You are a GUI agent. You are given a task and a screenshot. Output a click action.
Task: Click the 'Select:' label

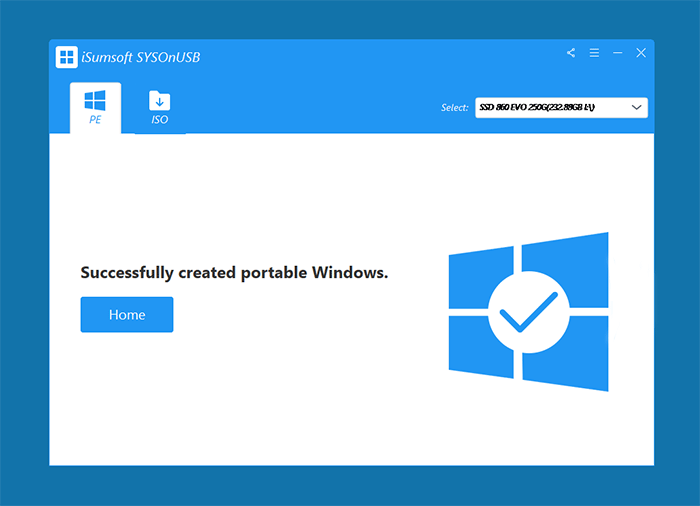point(454,108)
